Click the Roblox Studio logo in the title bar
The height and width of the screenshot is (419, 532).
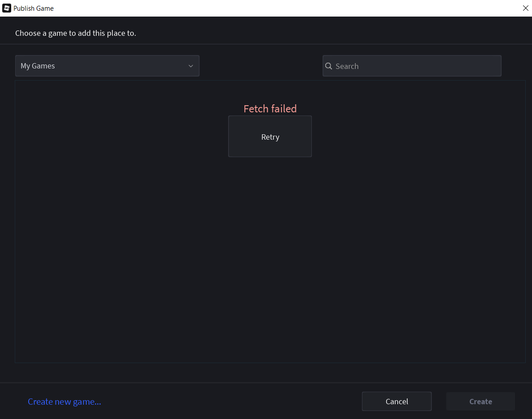tap(6, 8)
